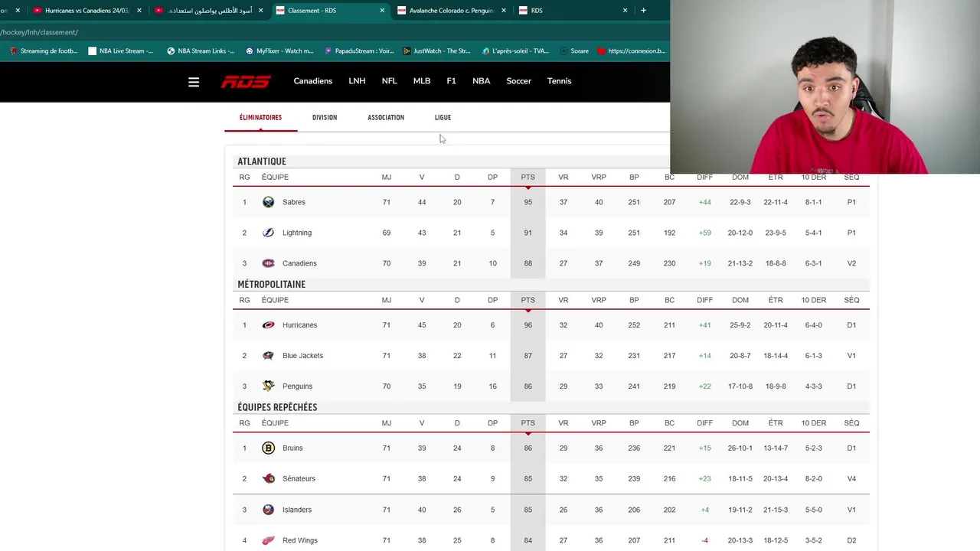Click the Sabres team logo

click(268, 202)
